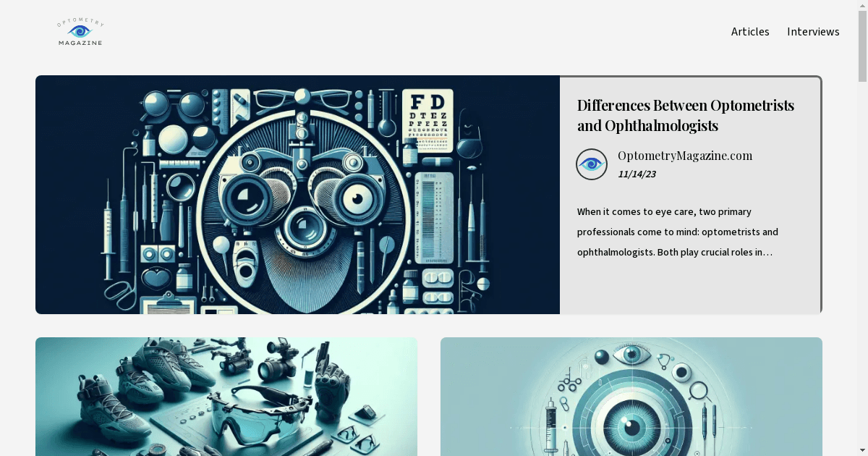
Task: Click the article excerpt beginning 'When it comes to eye care'
Action: pyautogui.click(x=677, y=232)
